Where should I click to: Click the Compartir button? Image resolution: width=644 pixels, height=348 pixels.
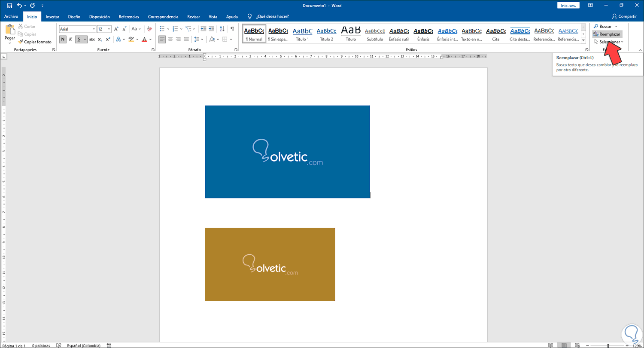click(x=624, y=16)
